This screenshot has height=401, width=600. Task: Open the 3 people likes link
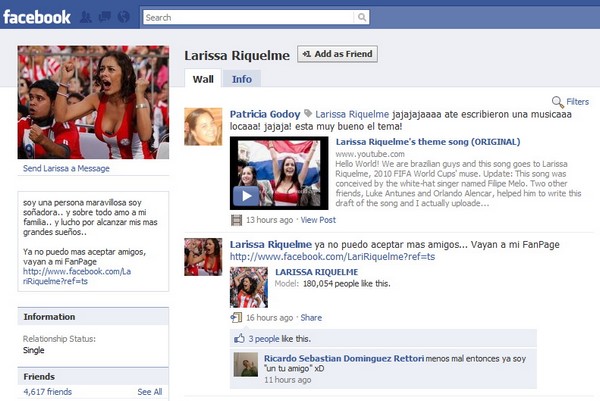tap(264, 339)
